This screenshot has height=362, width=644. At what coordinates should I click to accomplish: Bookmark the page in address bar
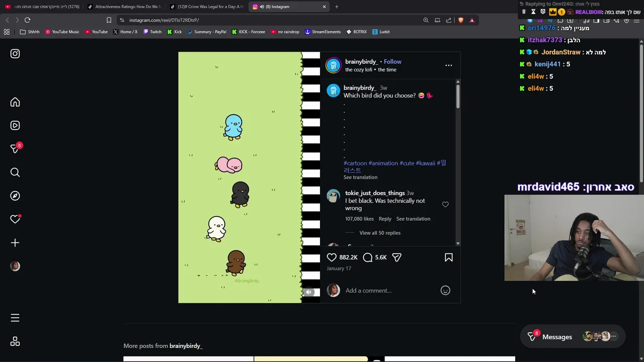(109, 20)
